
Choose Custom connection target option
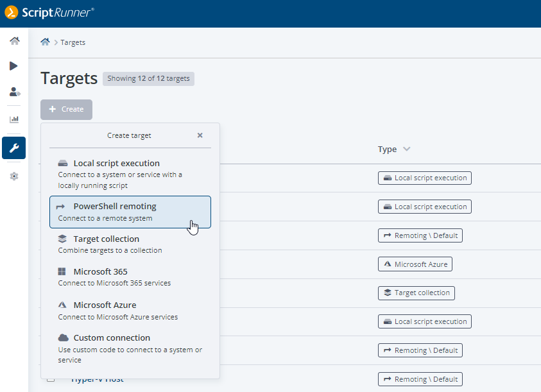click(130, 348)
